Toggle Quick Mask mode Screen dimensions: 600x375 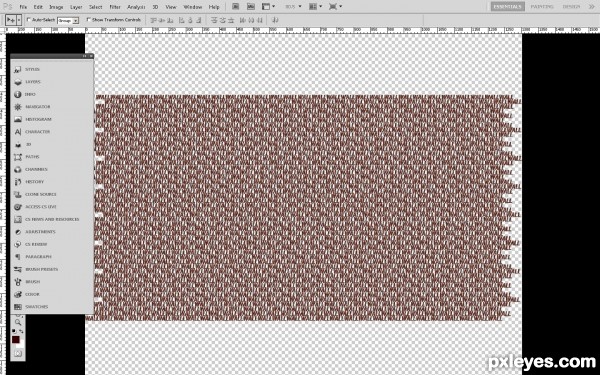pyautogui.click(x=18, y=354)
